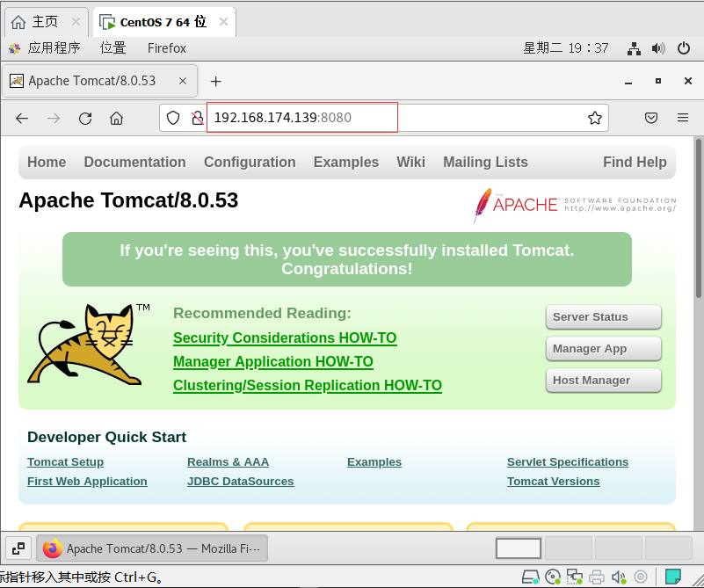Open the Firefox hamburger menu
Screen dimensions: 704x588
(683, 118)
